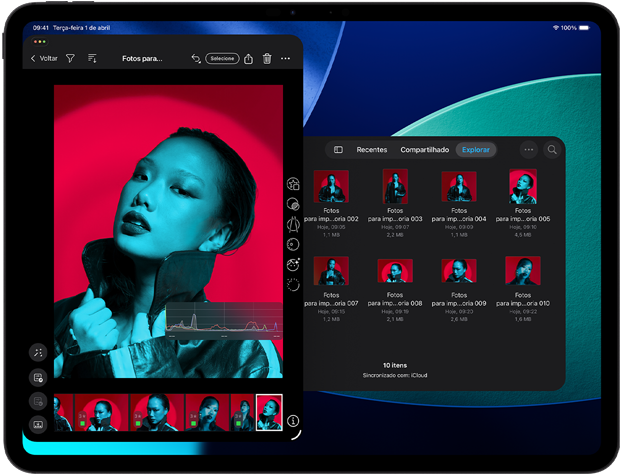Go back using the Voltar button
The height and width of the screenshot is (476, 622).
(44, 59)
